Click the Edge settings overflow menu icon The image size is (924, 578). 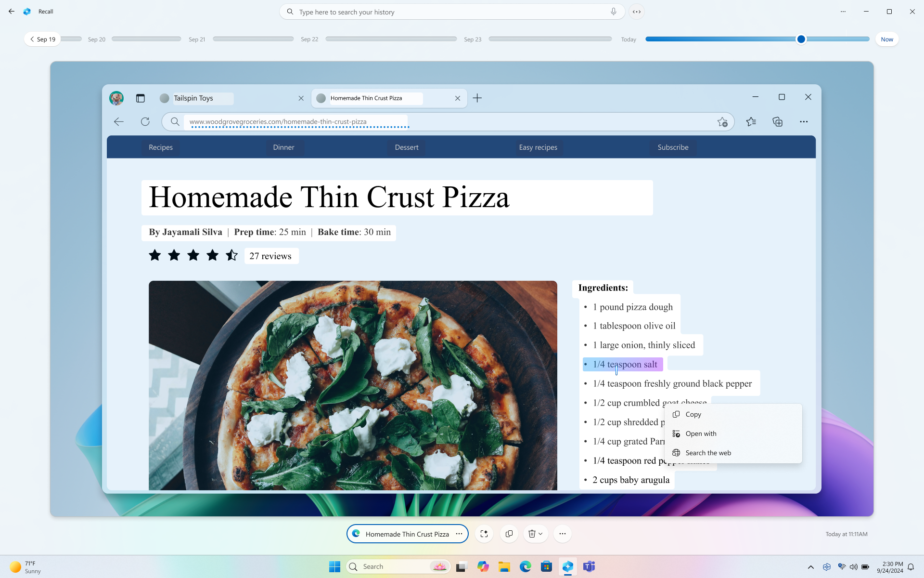[804, 121]
